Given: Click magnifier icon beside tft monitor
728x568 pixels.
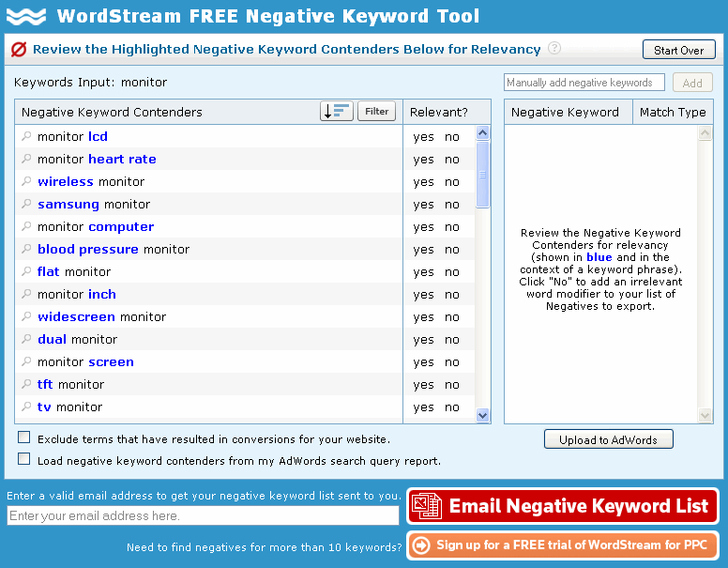Looking at the screenshot, I should [x=26, y=384].
